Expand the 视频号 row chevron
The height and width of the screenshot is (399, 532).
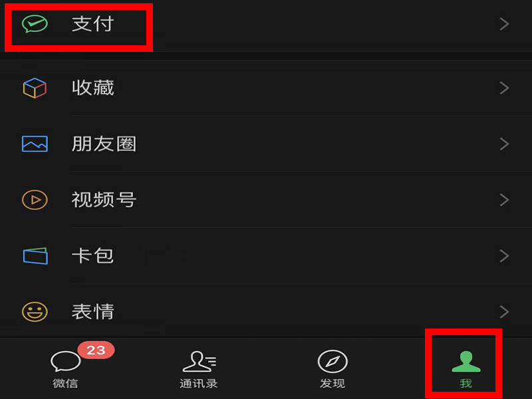point(504,200)
